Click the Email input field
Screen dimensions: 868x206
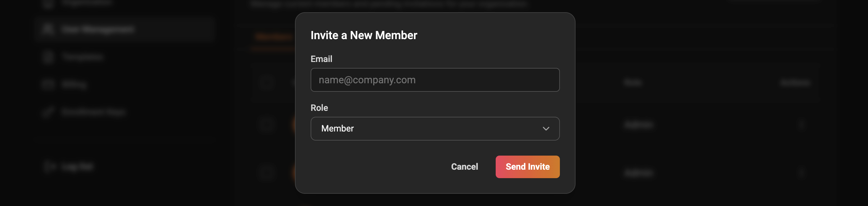435,80
